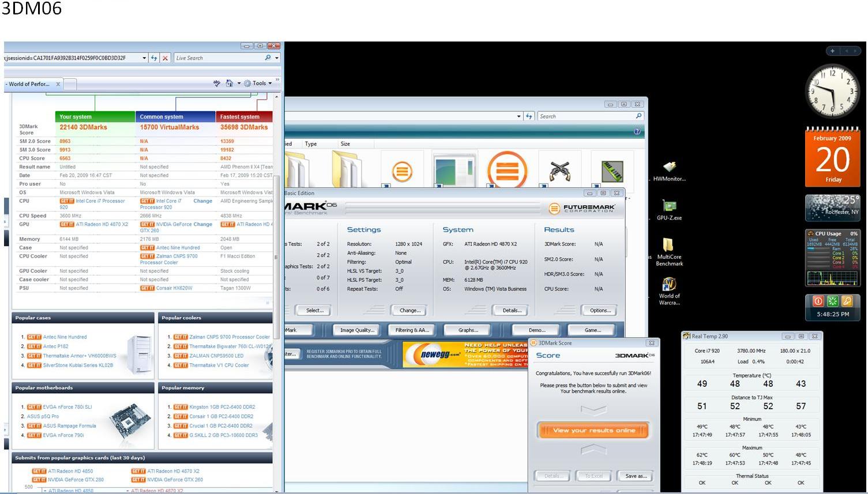Click the Live Search input field
The image size is (868, 494).
[219, 58]
